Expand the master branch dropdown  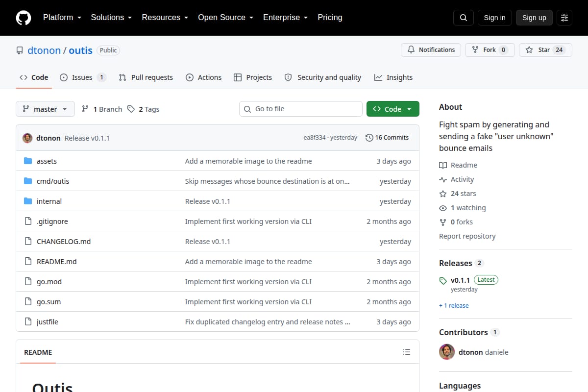[x=45, y=109]
